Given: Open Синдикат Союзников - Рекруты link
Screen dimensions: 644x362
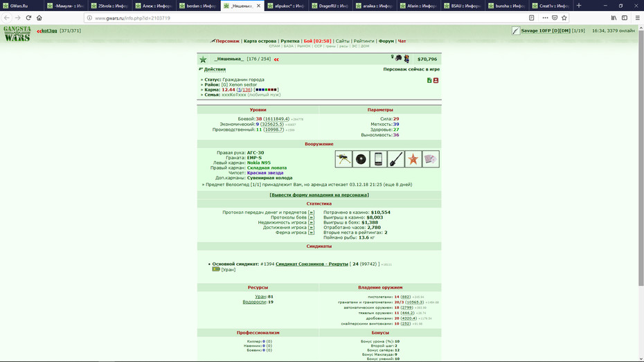Looking at the screenshot, I should tap(312, 264).
